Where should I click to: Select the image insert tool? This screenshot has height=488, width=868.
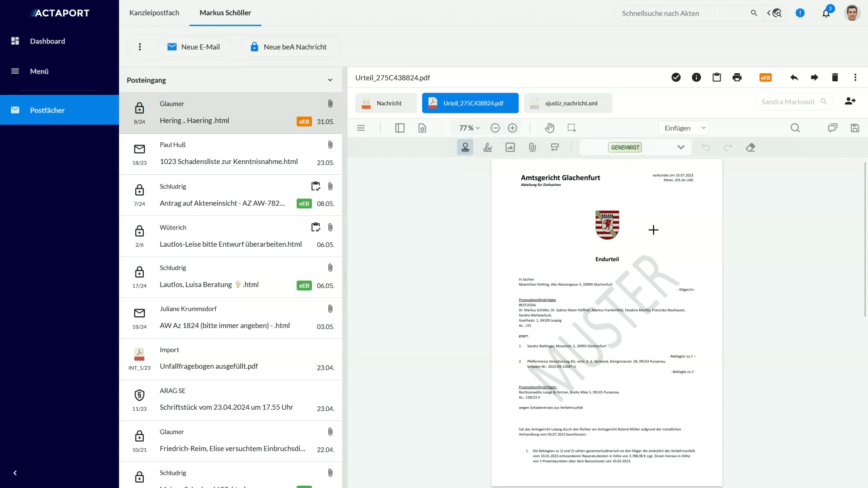510,147
